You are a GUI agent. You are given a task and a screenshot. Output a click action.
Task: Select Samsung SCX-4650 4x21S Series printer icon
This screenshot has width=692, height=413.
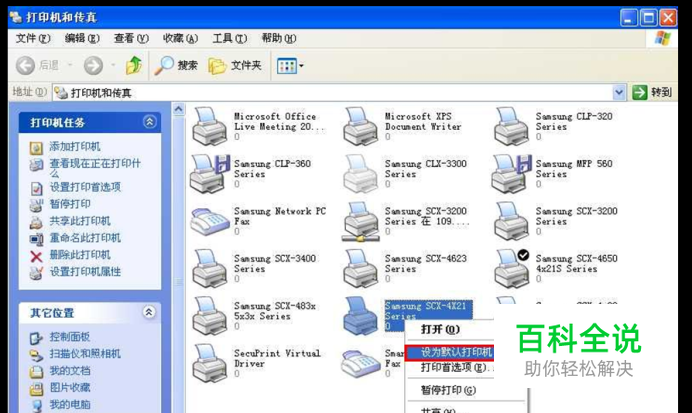click(511, 269)
